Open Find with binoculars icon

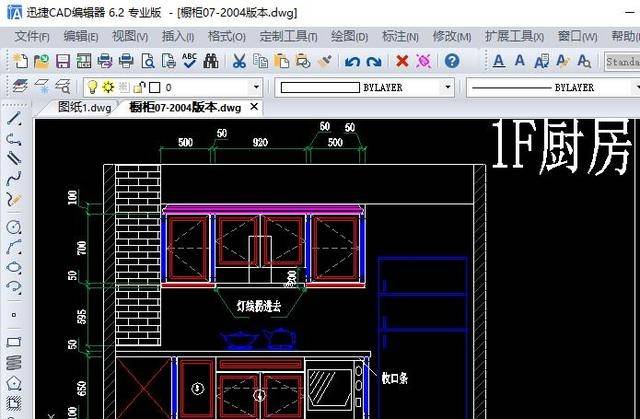pyautogui.click(x=211, y=61)
